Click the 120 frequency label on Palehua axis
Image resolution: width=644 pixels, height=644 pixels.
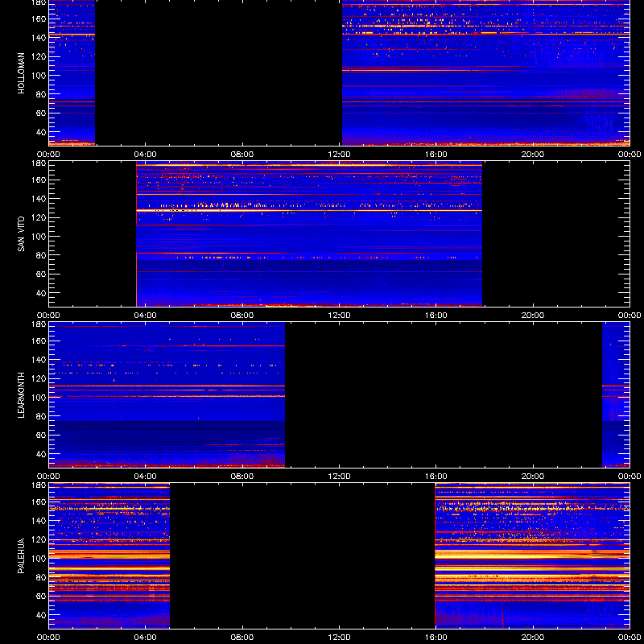coord(39,539)
